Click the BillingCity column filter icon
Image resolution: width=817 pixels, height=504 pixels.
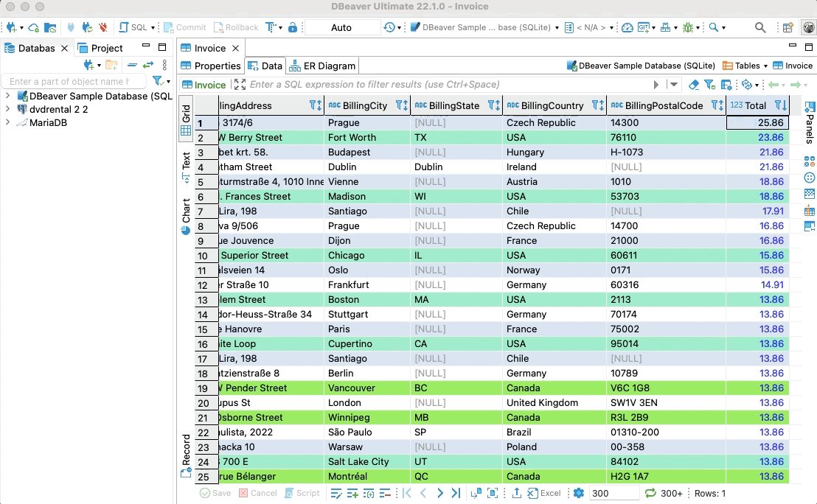click(400, 105)
